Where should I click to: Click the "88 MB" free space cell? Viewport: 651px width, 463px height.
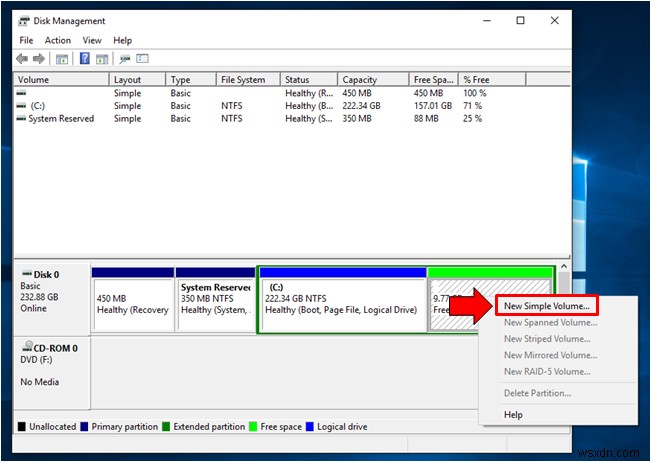(x=426, y=118)
